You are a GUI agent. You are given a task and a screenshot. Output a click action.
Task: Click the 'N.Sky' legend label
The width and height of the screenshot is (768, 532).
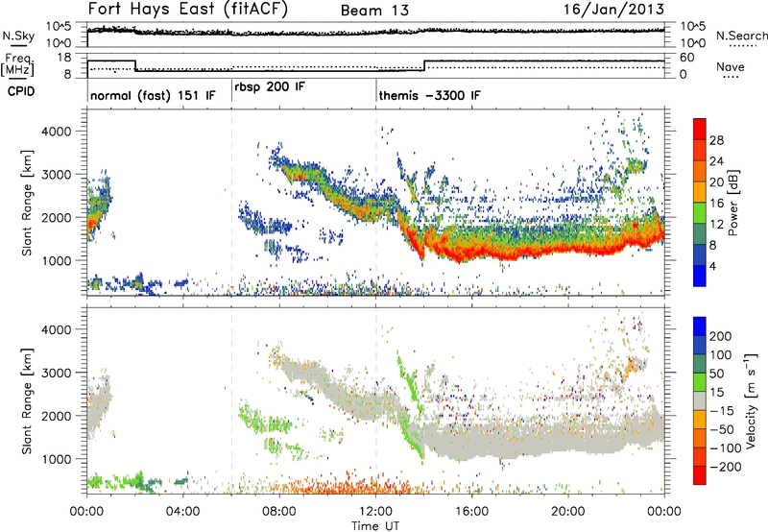click(18, 36)
